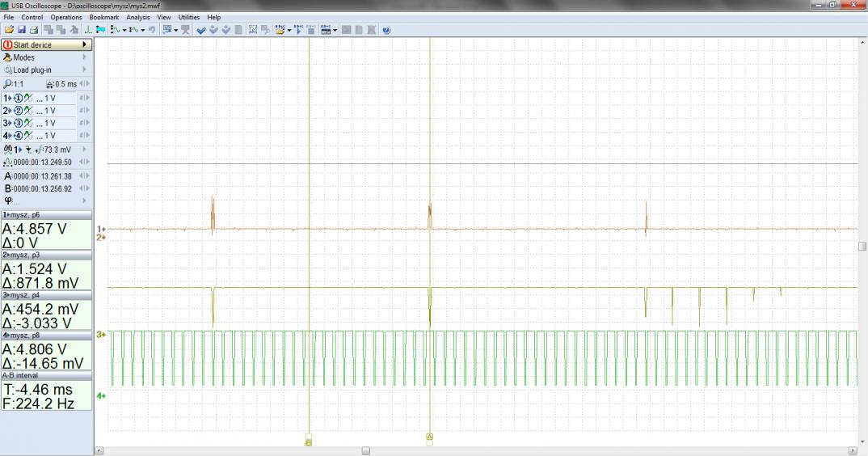Open help via the blue question mark icon
This screenshot has width=868, height=456.
click(386, 30)
